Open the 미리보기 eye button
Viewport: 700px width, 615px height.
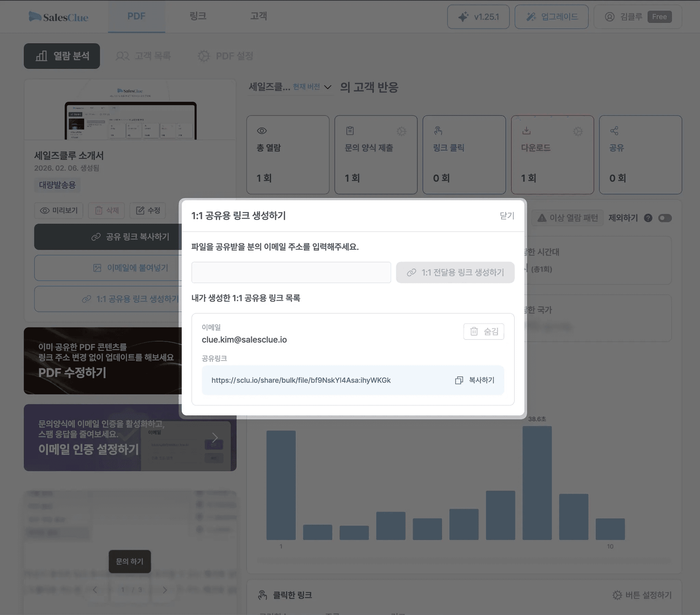click(x=58, y=210)
